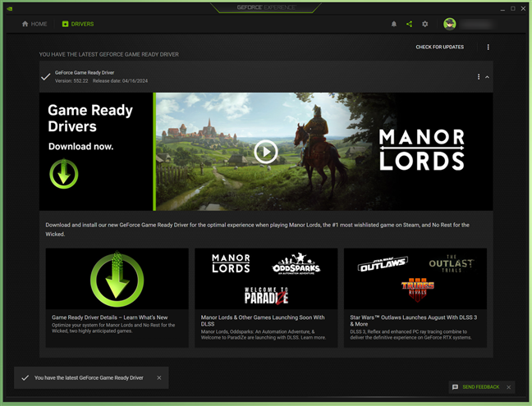This screenshot has height=406, width=532.
Task: Switch to the Home tab
Action: (x=34, y=24)
